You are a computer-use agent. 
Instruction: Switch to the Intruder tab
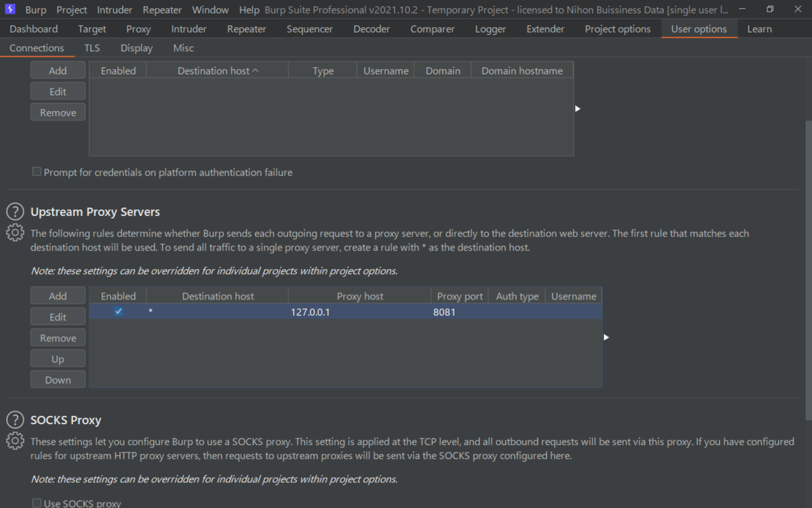(x=189, y=29)
